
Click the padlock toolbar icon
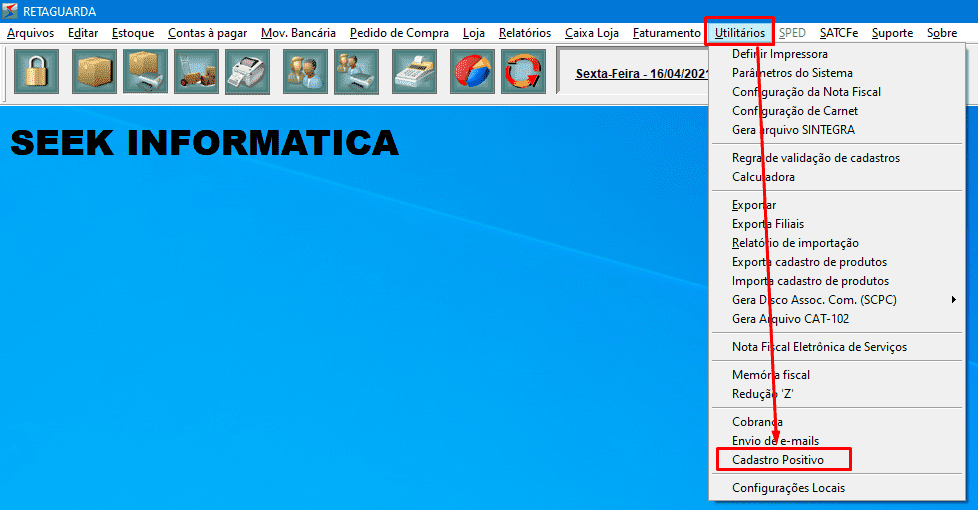36,72
